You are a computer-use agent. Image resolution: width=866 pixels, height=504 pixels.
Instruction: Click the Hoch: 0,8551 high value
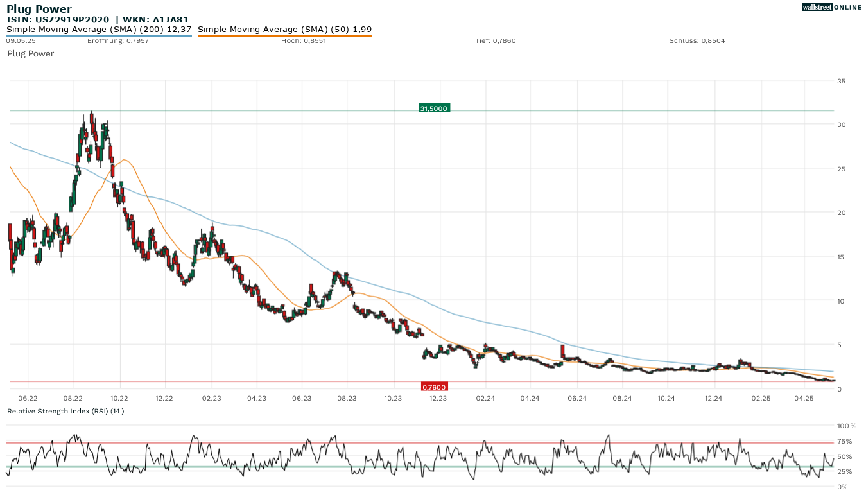click(x=304, y=41)
